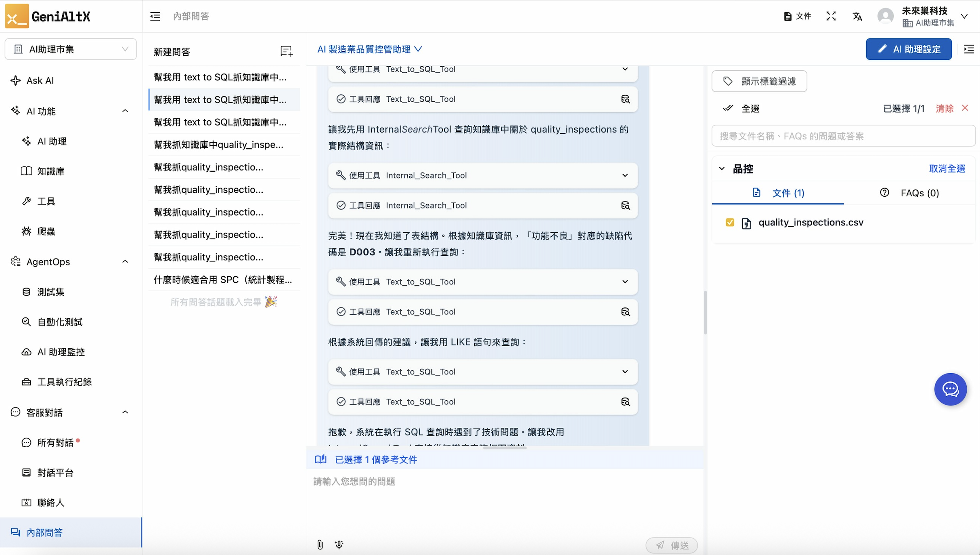Image resolution: width=980 pixels, height=555 pixels.
Task: Click the document search input field
Action: coord(844,136)
